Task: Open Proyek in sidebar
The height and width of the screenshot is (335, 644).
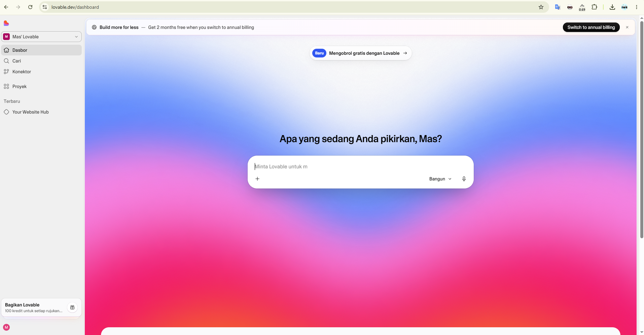Action: point(41,86)
